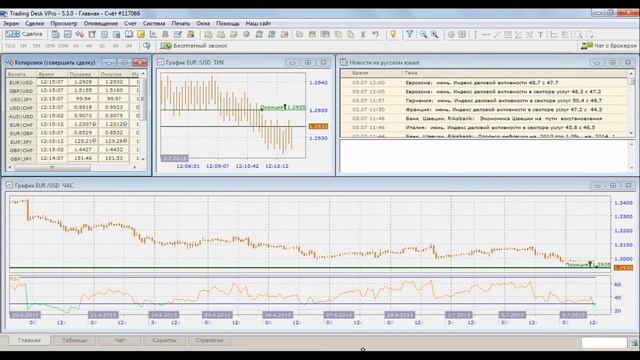The height and width of the screenshot is (360, 640).
Task: Click the orange 1.2932 price marker on tick chart
Action: pyautogui.click(x=318, y=127)
